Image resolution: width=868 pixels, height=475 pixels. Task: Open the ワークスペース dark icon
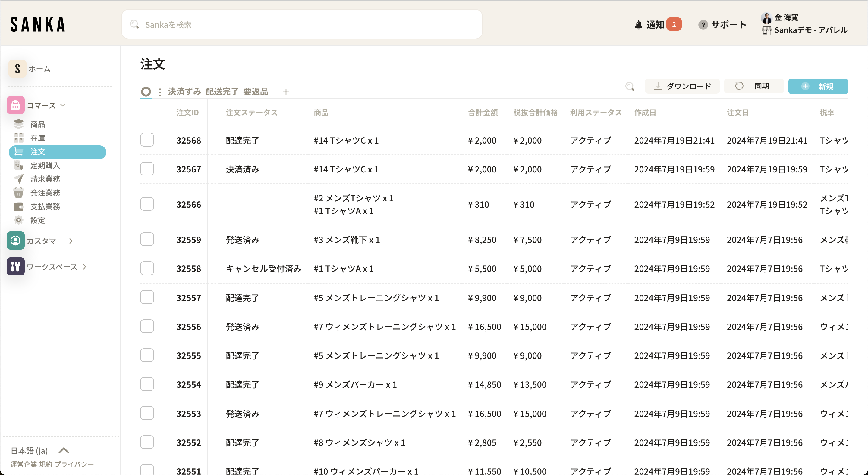15,267
